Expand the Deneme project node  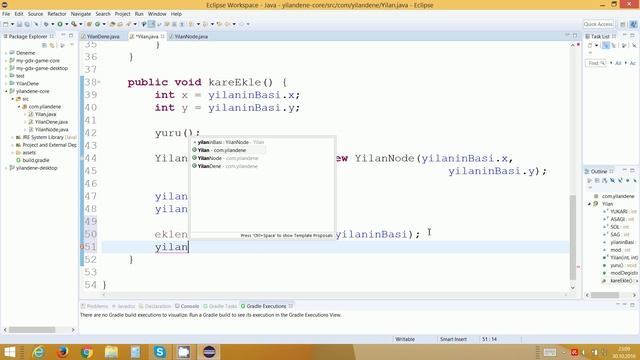[6, 53]
